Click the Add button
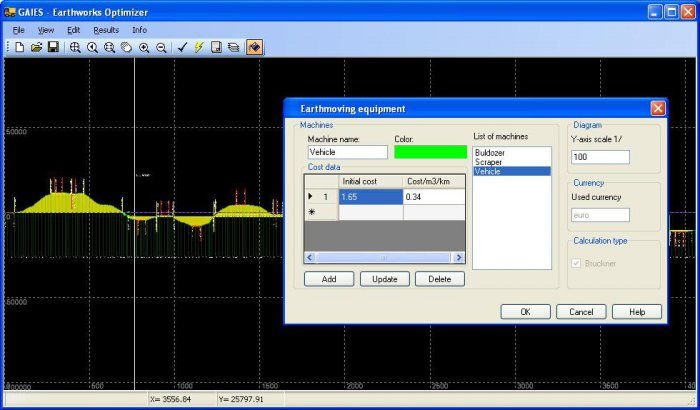The height and width of the screenshot is (410, 700). point(329,279)
